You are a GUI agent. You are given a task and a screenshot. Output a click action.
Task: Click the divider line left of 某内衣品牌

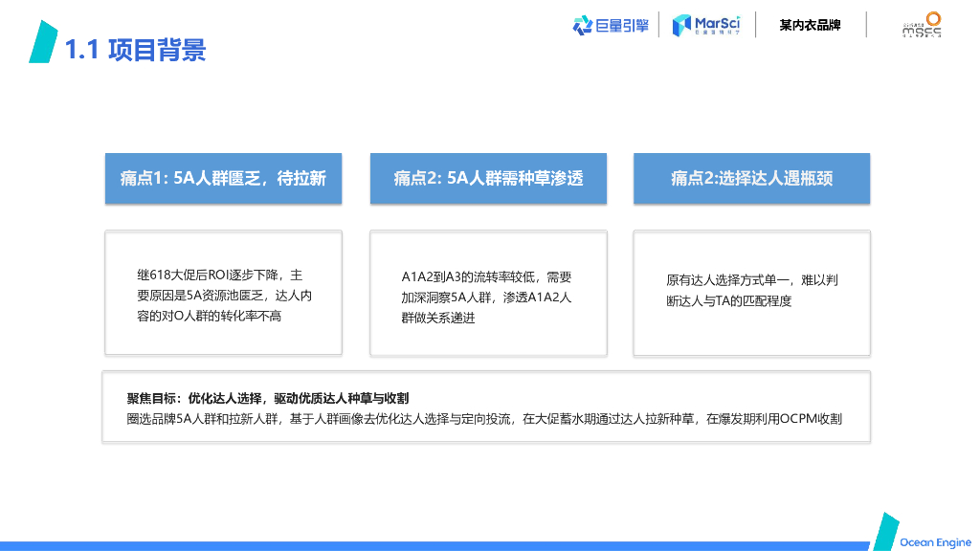(756, 25)
